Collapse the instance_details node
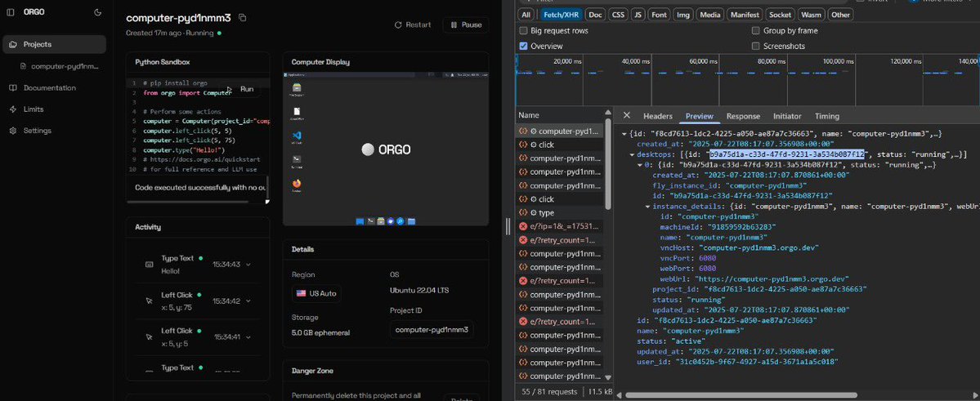This screenshot has width=980, height=401. [647, 206]
